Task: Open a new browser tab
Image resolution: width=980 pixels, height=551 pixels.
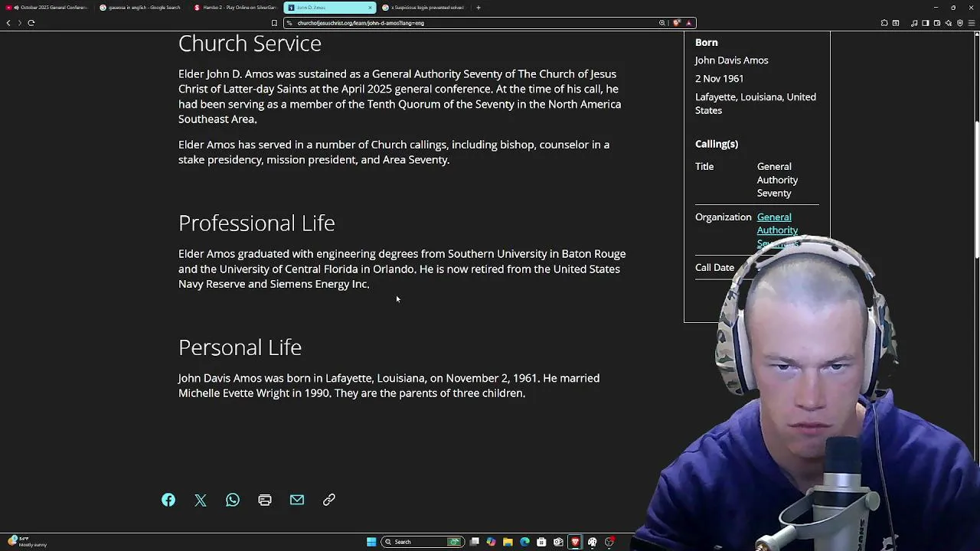Action: pos(479,8)
